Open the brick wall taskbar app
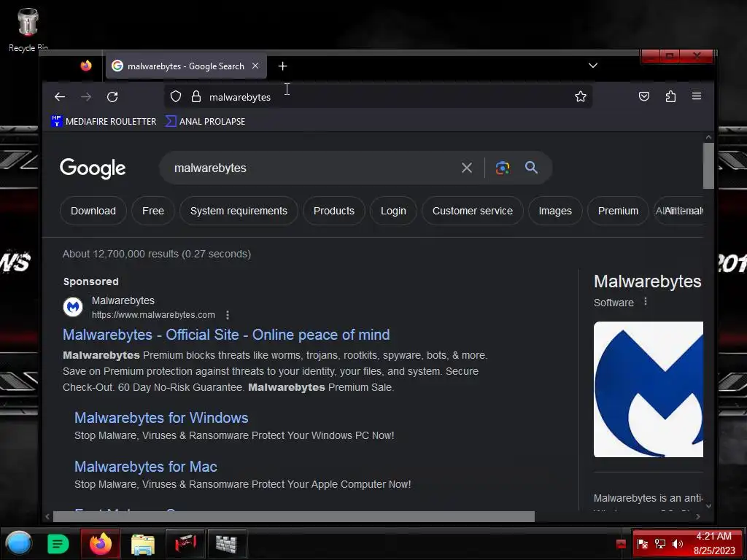The image size is (747, 560). point(227,544)
